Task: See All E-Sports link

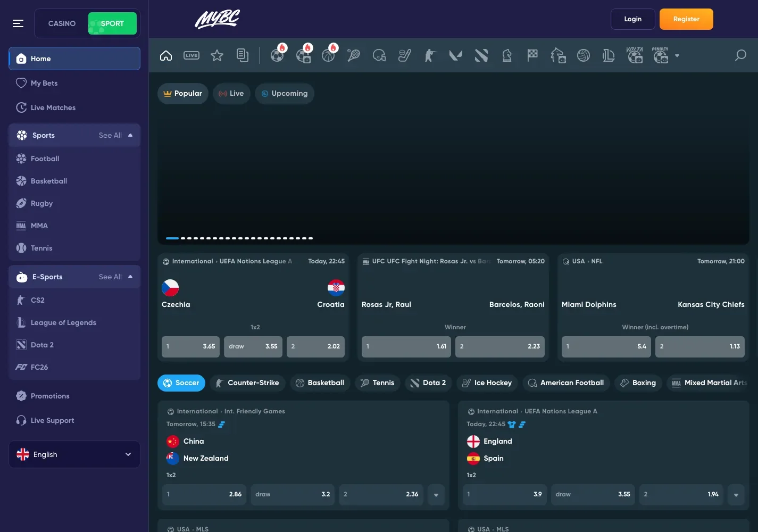Action: tap(110, 277)
